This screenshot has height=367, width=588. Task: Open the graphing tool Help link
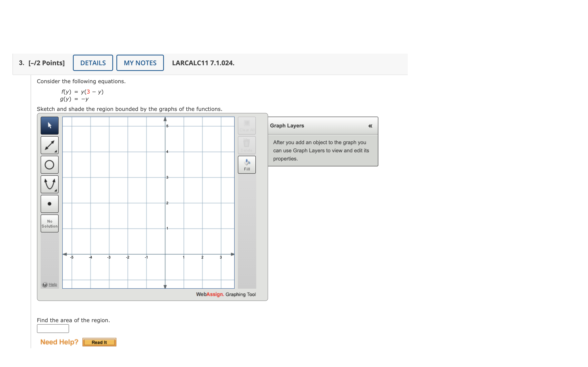point(52,284)
